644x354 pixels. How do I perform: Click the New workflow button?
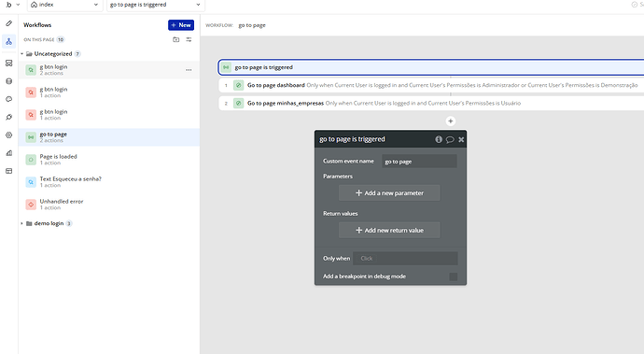(181, 25)
